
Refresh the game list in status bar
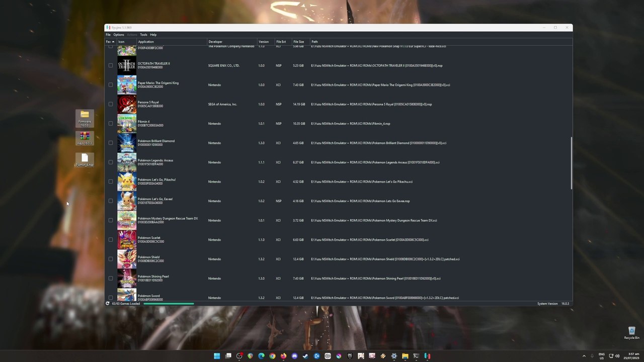coord(108,304)
